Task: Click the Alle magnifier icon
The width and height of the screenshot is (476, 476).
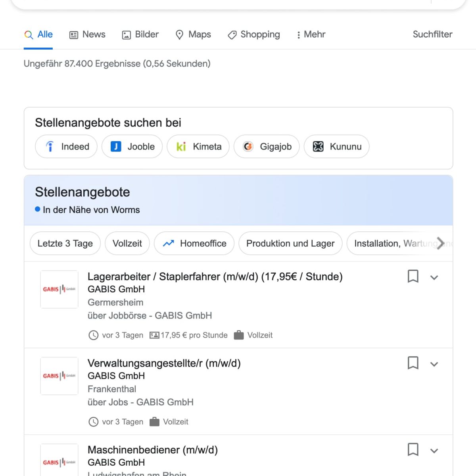Action: point(29,35)
